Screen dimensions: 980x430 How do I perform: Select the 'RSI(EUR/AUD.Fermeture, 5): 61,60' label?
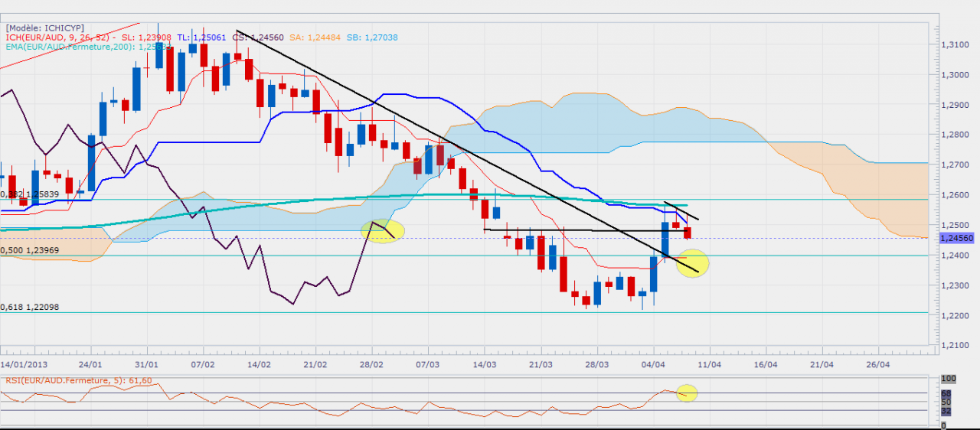point(77,380)
